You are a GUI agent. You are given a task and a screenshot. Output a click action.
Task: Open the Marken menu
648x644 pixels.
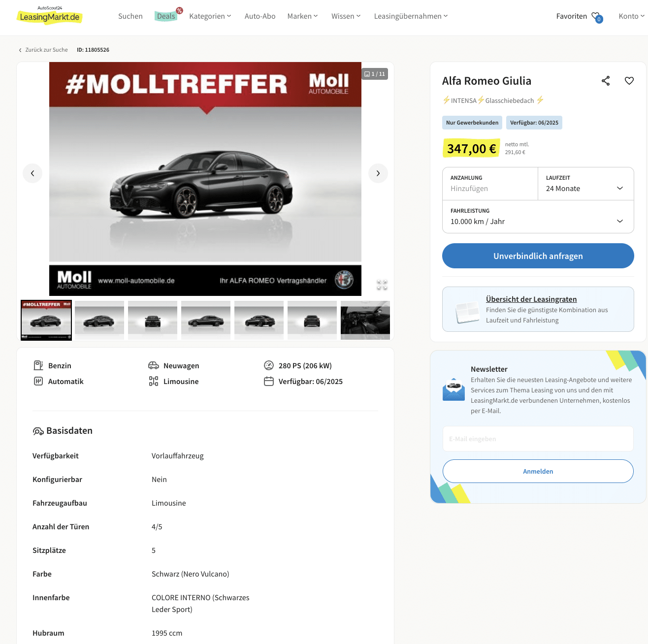click(303, 16)
